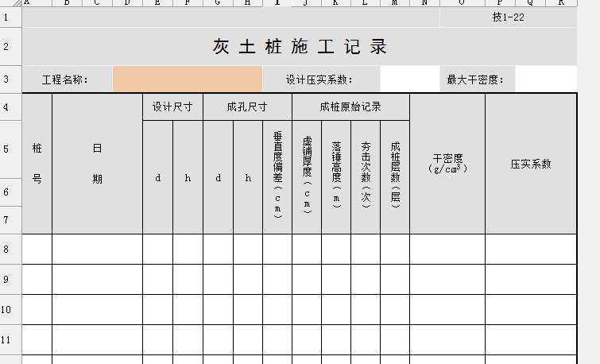This screenshot has height=364, width=600.
Task: Click the h cell under 成孔尺寸
Action: pyautogui.click(x=248, y=176)
